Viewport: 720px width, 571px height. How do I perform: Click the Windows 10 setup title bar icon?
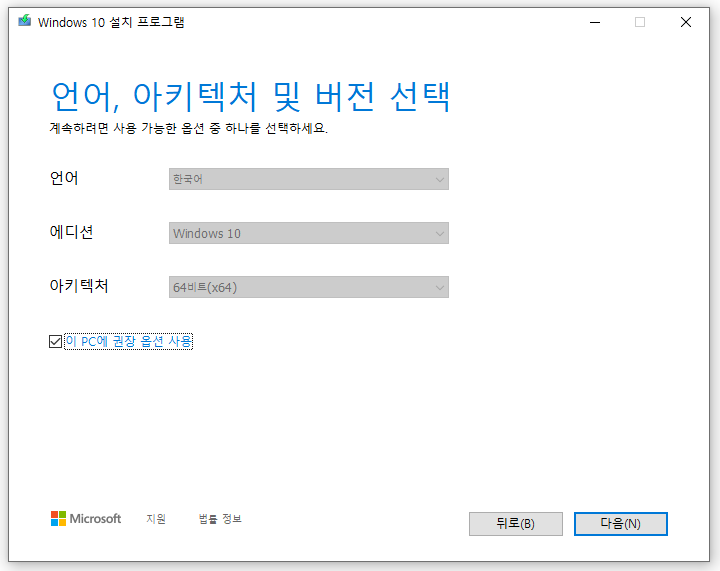(24, 21)
